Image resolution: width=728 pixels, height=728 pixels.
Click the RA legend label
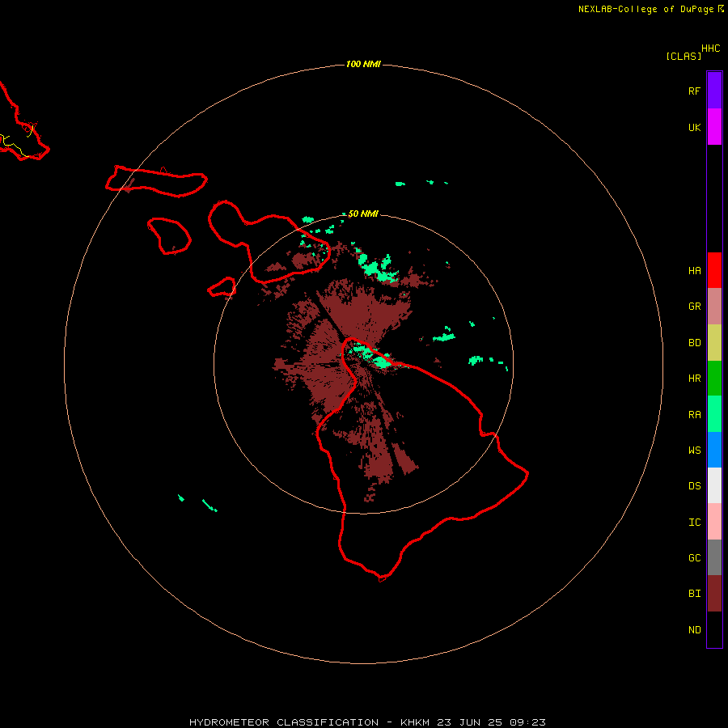[x=694, y=415]
